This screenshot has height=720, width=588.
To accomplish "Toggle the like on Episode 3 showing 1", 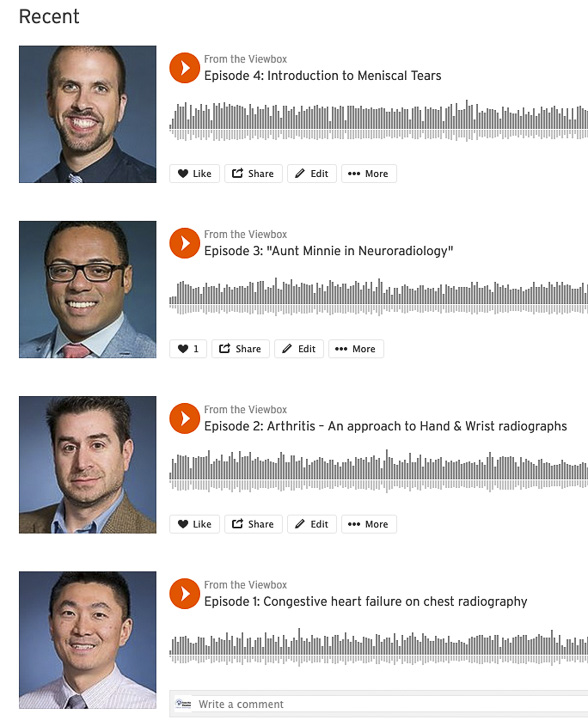I will click(x=188, y=349).
